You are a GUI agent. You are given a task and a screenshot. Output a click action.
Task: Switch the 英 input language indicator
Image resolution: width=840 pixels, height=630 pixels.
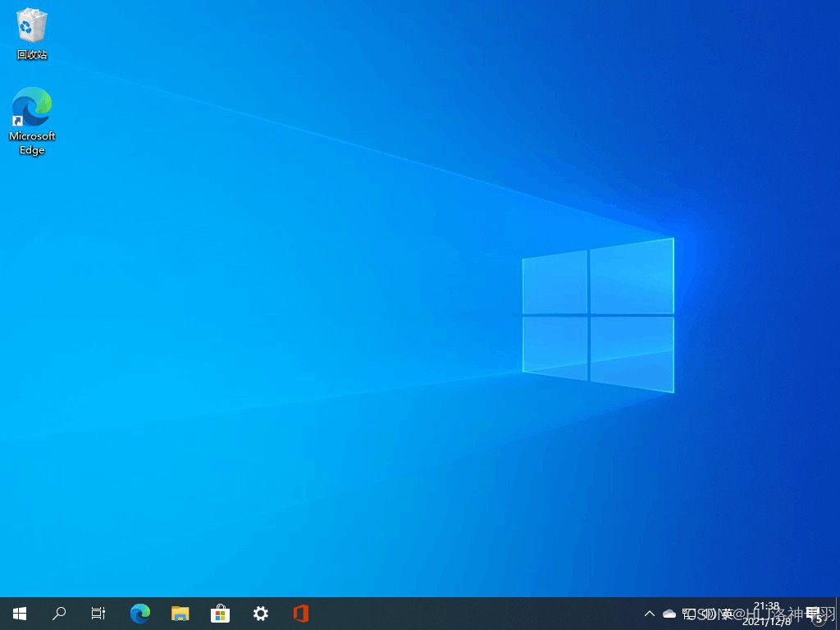728,614
